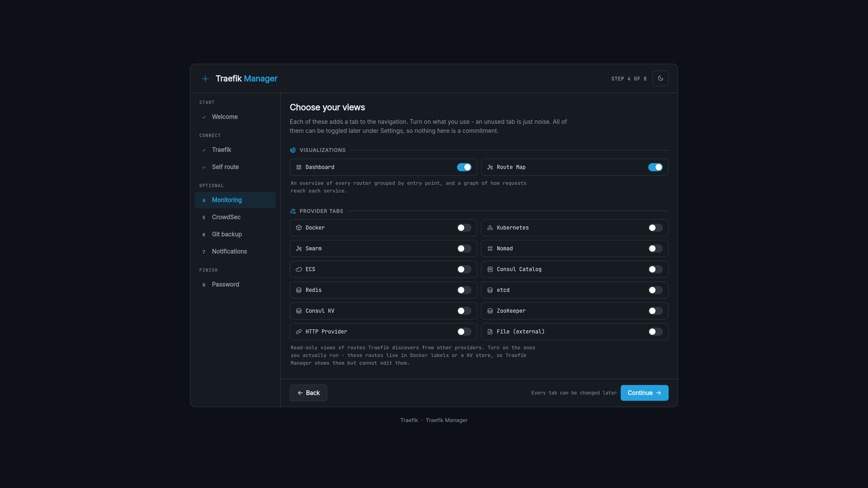868x488 pixels.
Task: Enable the Kubernetes provider toggle
Action: point(656,228)
